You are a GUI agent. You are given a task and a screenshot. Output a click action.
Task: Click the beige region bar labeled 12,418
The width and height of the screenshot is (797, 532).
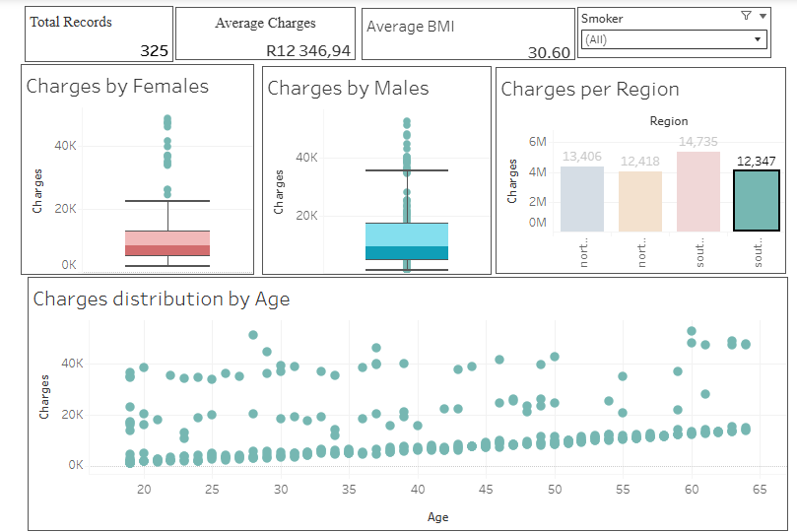(x=640, y=201)
